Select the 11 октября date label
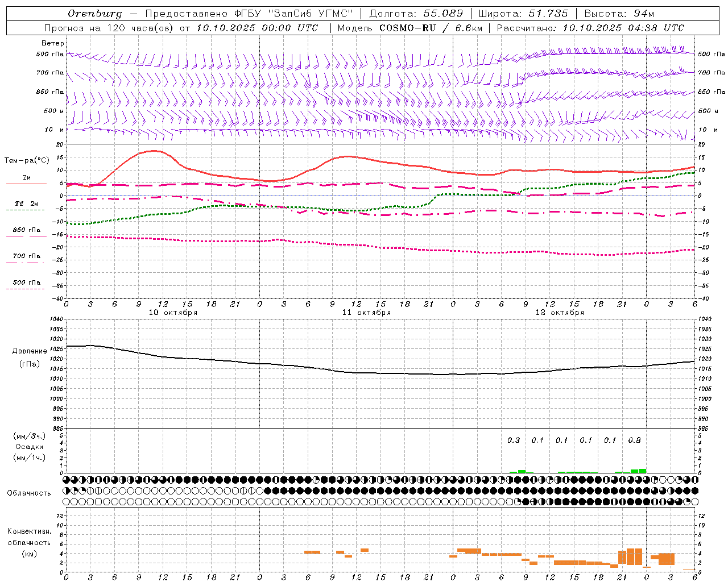 pos(366,313)
